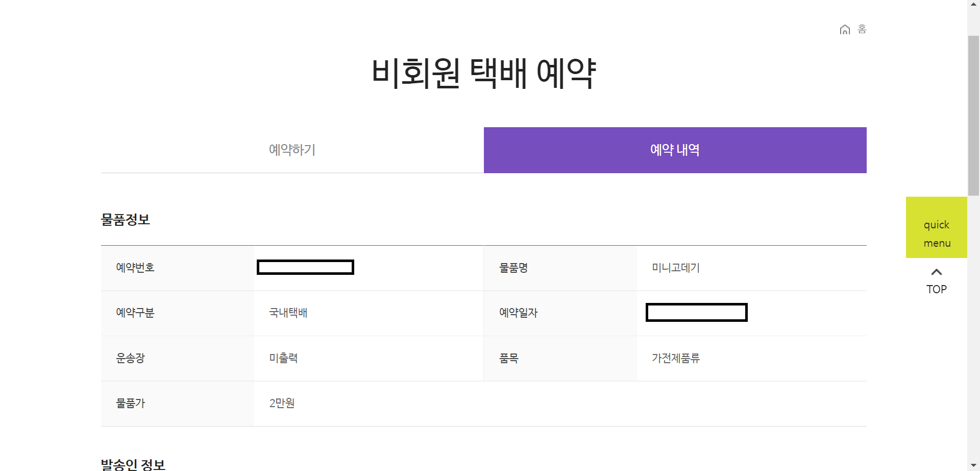980x471 pixels.
Task: Click the page title 비회원 택배 예약
Action: point(484,72)
